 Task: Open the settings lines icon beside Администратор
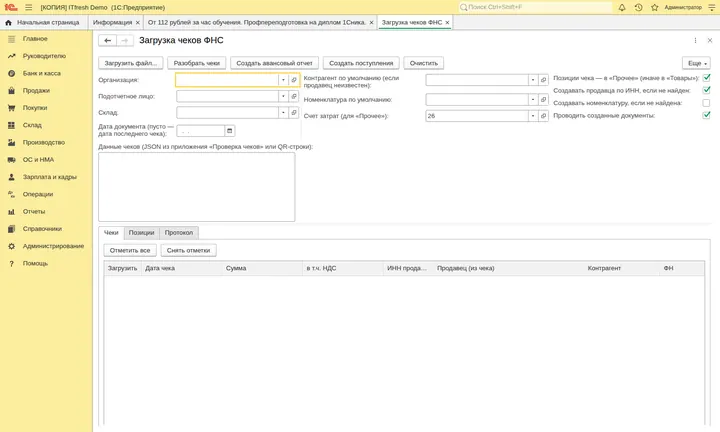pyautogui.click(x=712, y=7)
